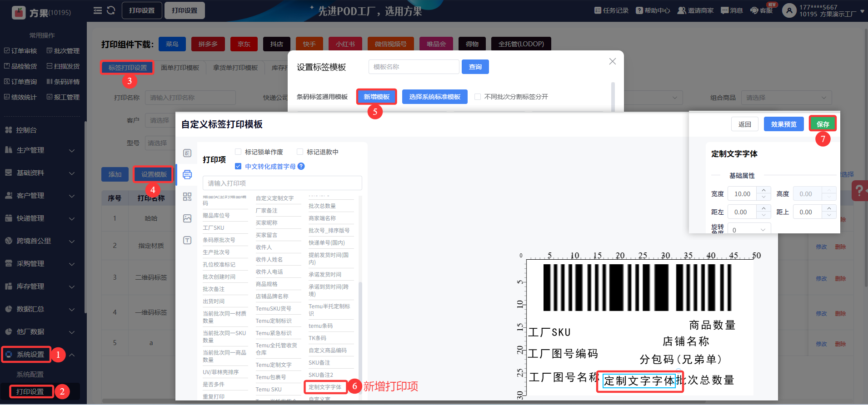
Task: Close the 设置标签模板 dialog
Action: point(613,61)
